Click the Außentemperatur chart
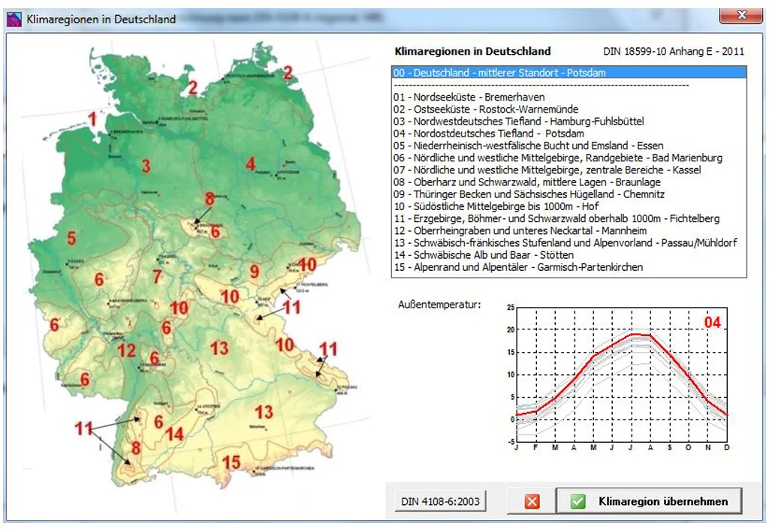Viewport: 769px width, 532px height. coord(622,375)
